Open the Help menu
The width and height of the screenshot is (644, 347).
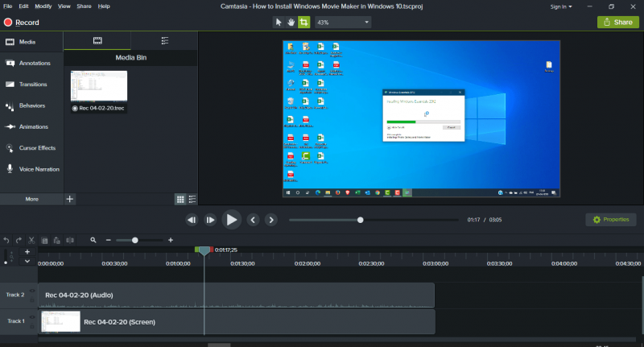click(x=104, y=6)
